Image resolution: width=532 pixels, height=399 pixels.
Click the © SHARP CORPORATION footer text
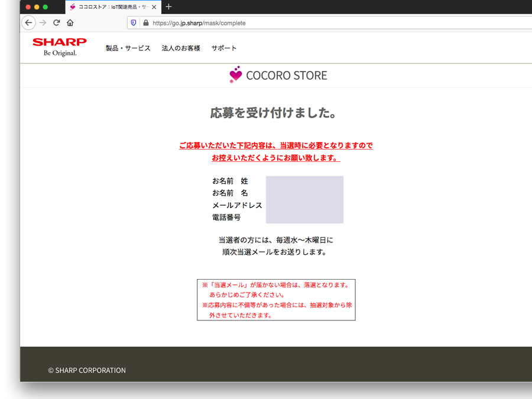click(x=87, y=370)
